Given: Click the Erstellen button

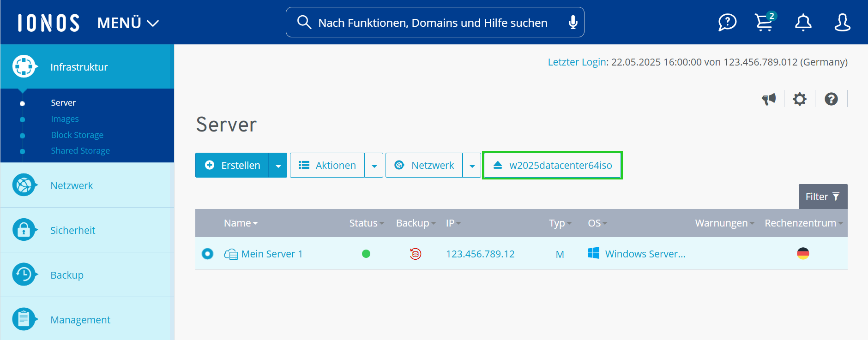Looking at the screenshot, I should 232,165.
